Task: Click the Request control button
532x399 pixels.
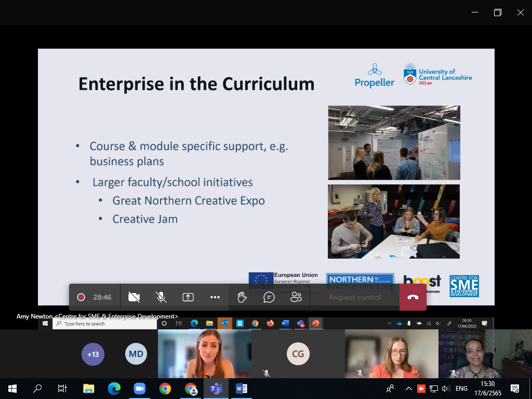Action: point(354,297)
